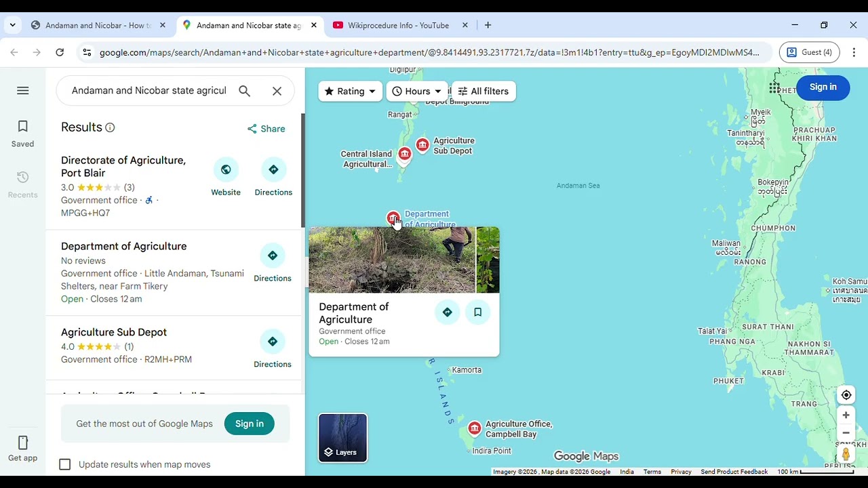Get Directions to Agriculture Sub Depot result
The height and width of the screenshot is (488, 868).
[273, 350]
